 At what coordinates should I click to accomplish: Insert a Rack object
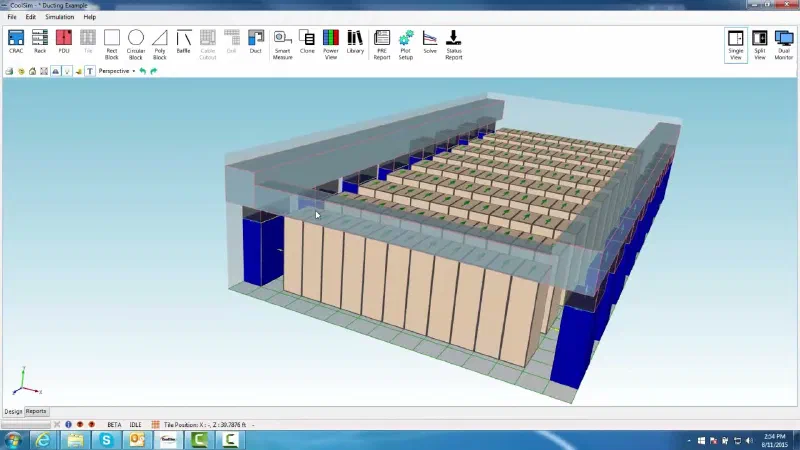tap(40, 41)
